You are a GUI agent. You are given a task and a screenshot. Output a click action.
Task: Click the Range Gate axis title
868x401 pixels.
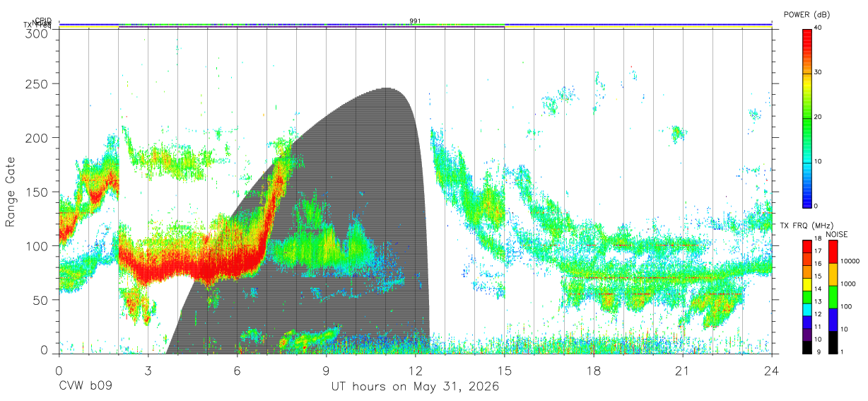coord(11,192)
